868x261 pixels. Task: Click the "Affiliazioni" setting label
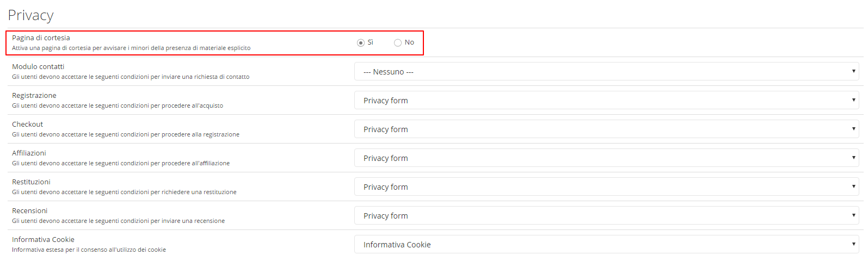click(29, 153)
